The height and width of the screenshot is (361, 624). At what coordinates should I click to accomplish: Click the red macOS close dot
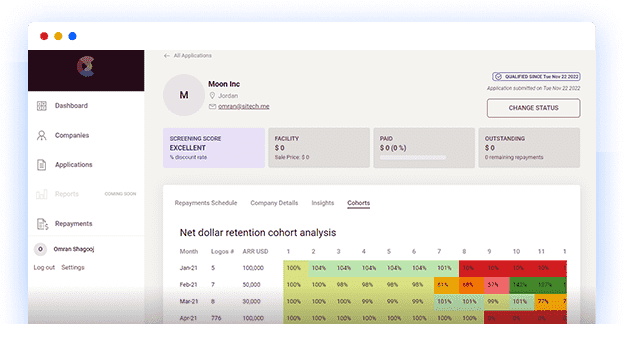point(44,36)
